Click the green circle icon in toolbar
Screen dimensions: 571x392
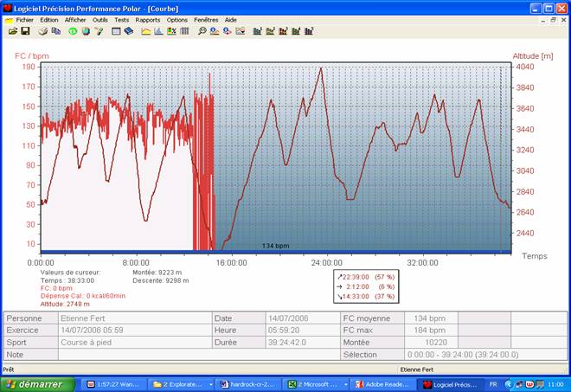(x=73, y=31)
